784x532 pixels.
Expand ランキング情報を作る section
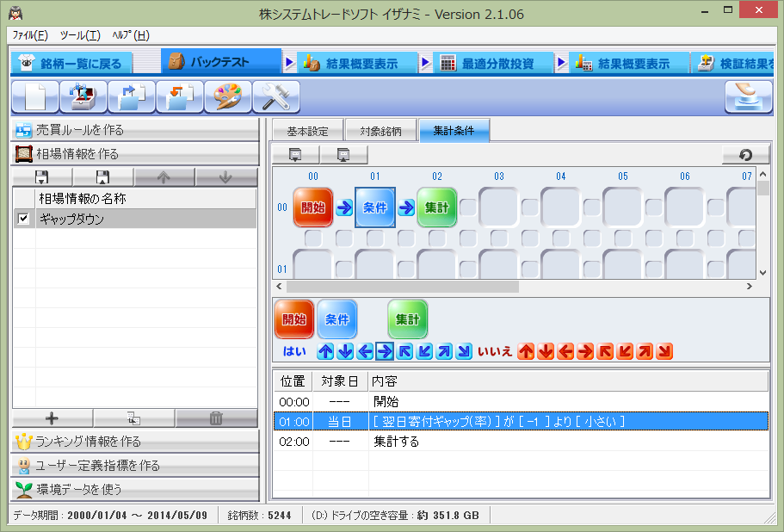pos(135,442)
